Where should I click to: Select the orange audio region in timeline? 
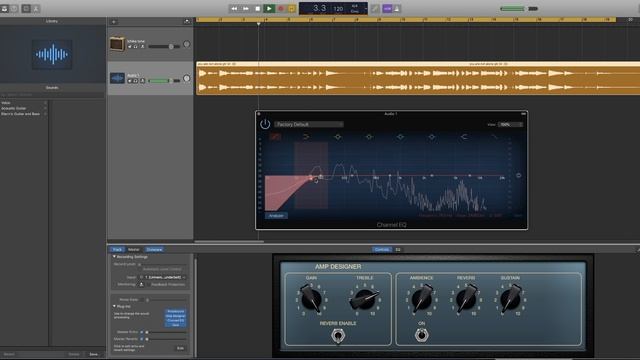418,78
